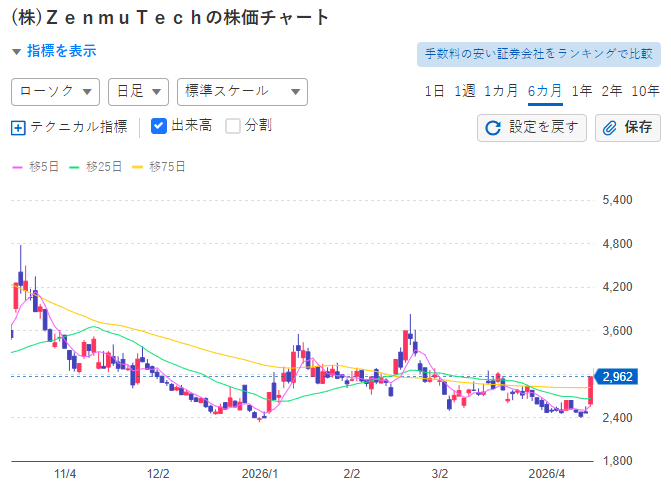Enable the 分割 checkbox
Image resolution: width=671 pixels, height=491 pixels.
click(x=233, y=126)
